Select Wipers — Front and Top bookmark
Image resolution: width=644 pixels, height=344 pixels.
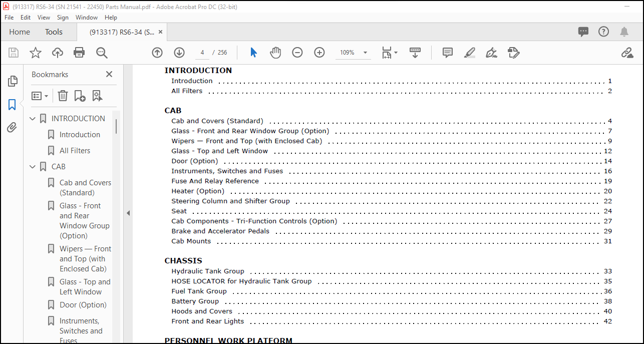pyautogui.click(x=85, y=259)
